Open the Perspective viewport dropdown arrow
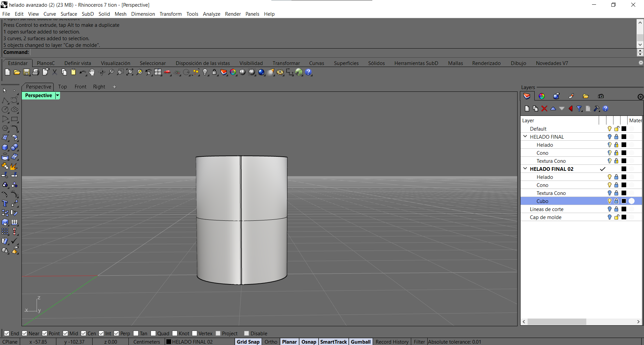The image size is (644, 345). (58, 95)
